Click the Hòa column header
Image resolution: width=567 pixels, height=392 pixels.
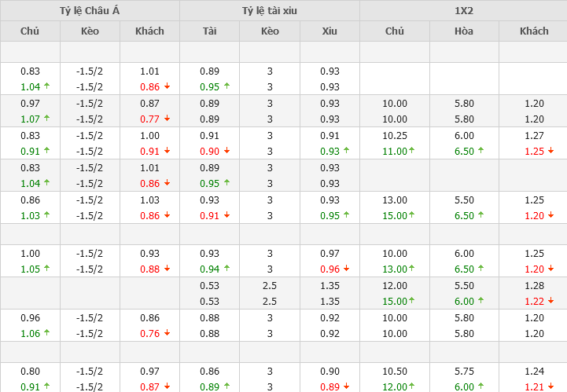tap(464, 31)
